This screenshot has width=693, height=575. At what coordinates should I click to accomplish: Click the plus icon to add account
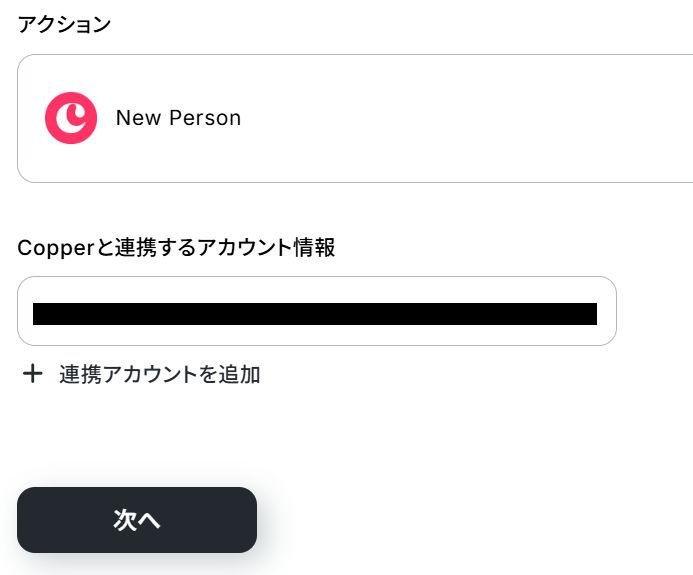33,374
